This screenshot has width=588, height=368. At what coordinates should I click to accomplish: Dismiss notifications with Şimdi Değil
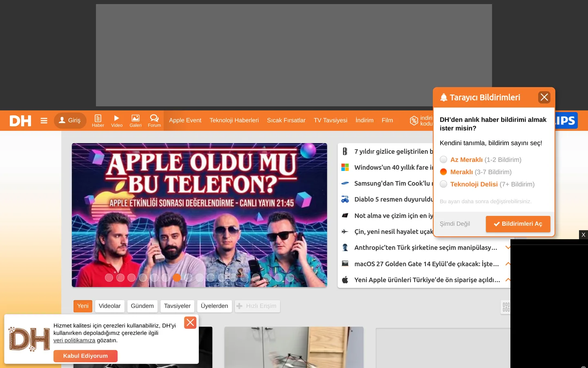pos(455,224)
